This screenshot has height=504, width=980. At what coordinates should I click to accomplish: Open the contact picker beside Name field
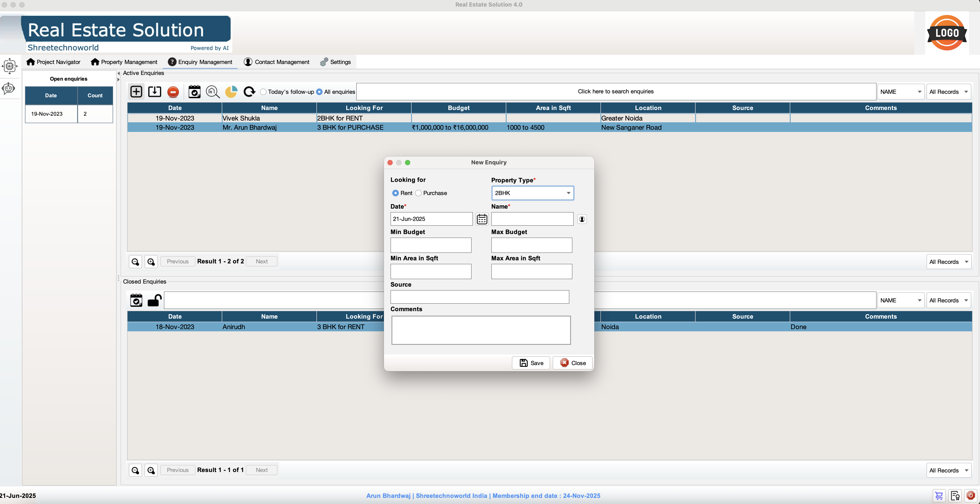(x=582, y=219)
